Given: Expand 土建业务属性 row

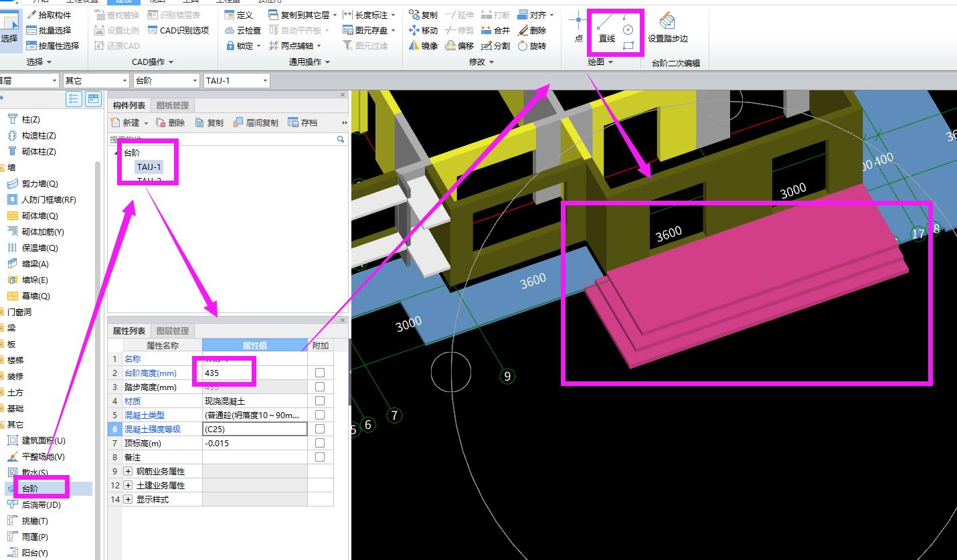Looking at the screenshot, I should point(128,485).
